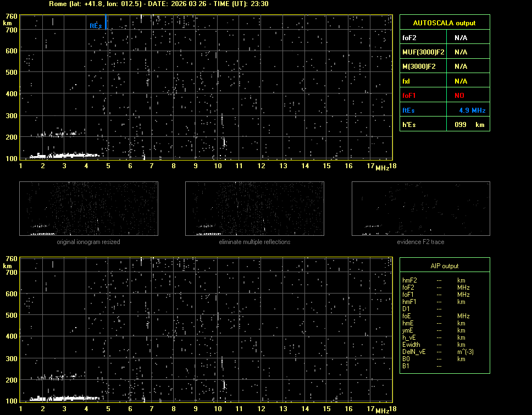Open the 'eliminate multiple reflections' thumbnail

254,208
